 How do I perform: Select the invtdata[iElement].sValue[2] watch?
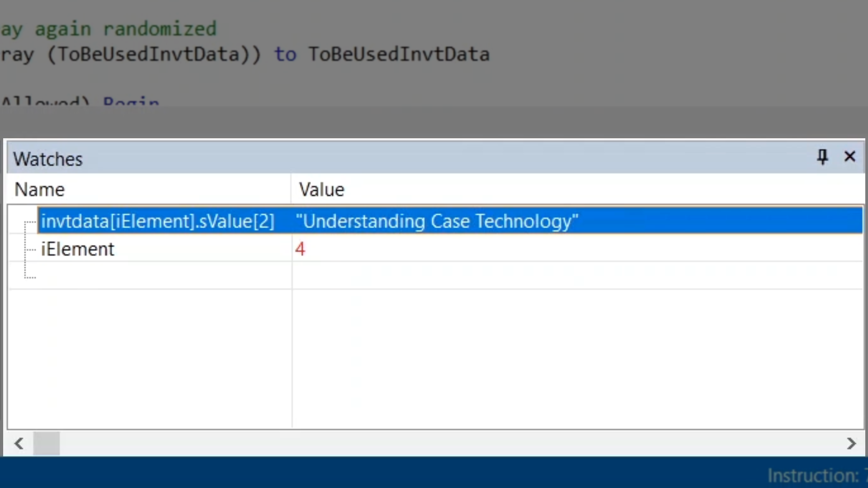(x=157, y=221)
